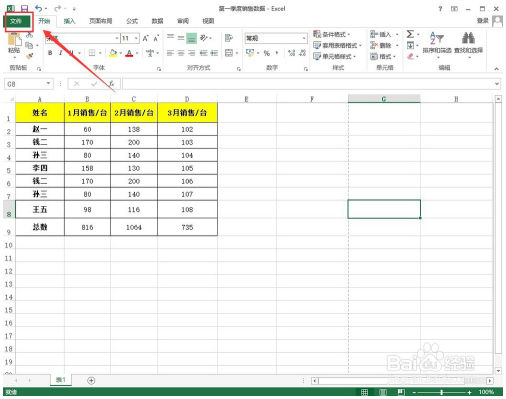This screenshot has height=399, width=506.
Task: Open Find and Select binoculars icon
Action: 468,38
